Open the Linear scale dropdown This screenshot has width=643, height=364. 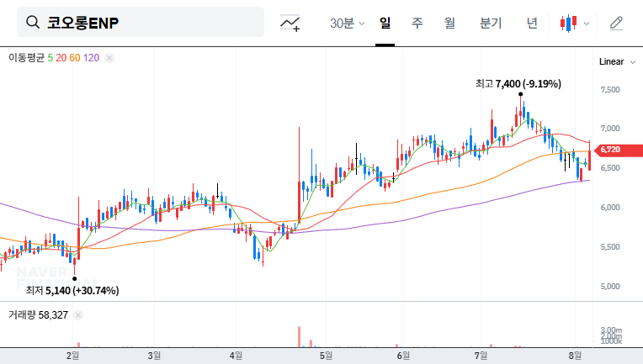click(x=617, y=62)
